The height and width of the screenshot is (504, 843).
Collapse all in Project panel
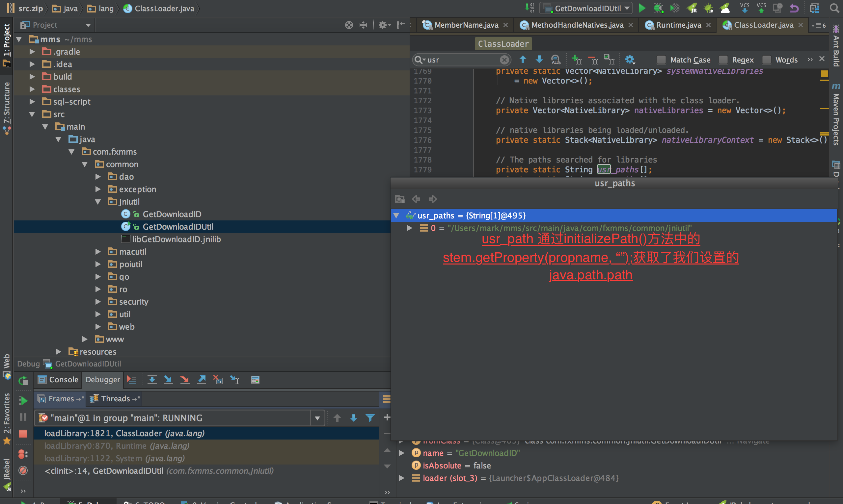(x=363, y=25)
